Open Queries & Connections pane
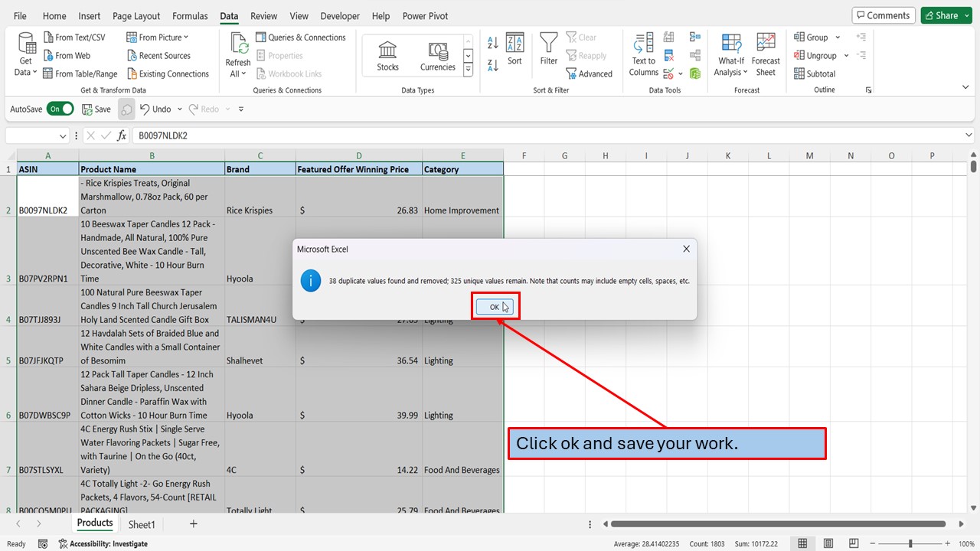The image size is (980, 551). pyautogui.click(x=301, y=37)
